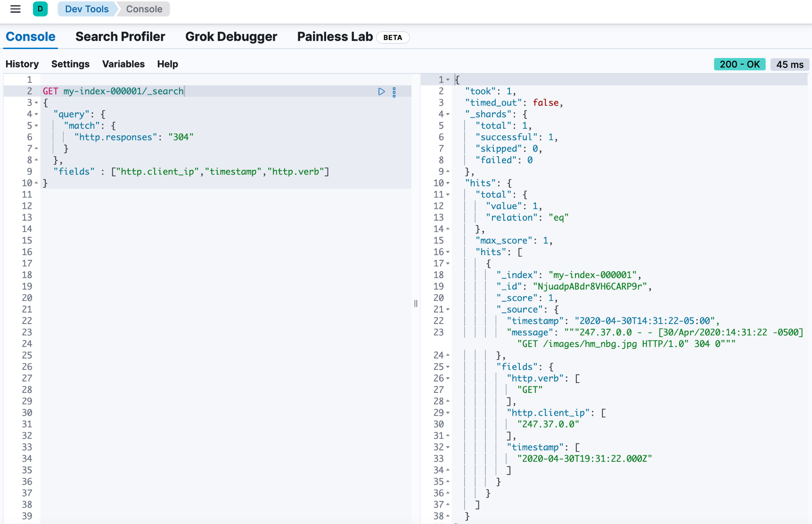Image resolution: width=812 pixels, height=524 pixels.
Task: Collapse the fields object in response
Action: (x=448, y=367)
